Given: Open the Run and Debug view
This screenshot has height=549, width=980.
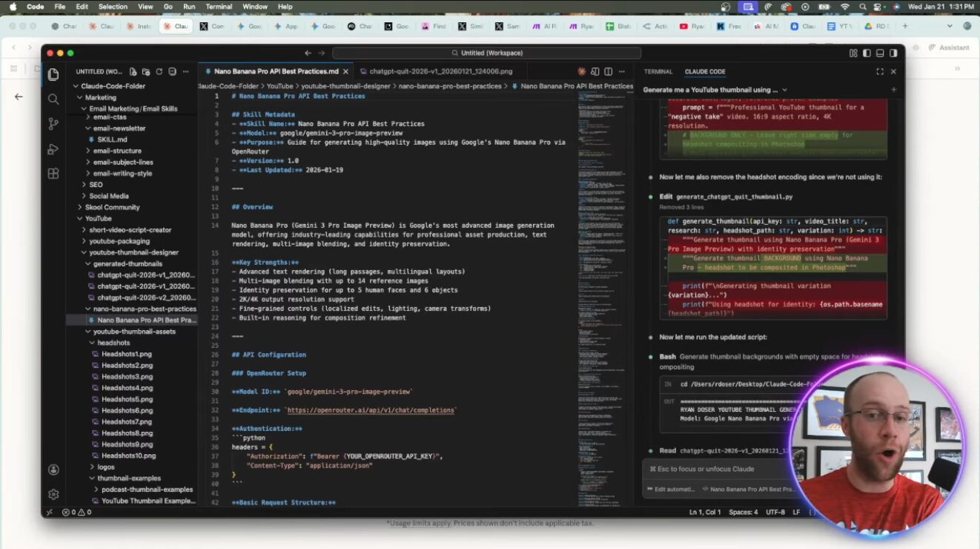Looking at the screenshot, I should (x=53, y=149).
